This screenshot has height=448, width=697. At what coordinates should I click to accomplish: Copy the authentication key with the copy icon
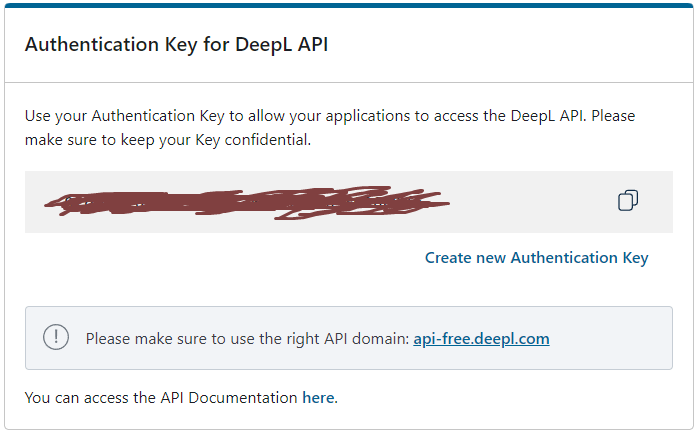pyautogui.click(x=628, y=200)
